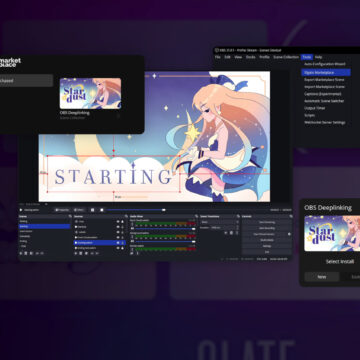Screen dimensions: 360x360
Task: Pop out the Scene Transitions dock icon
Action: (238, 216)
